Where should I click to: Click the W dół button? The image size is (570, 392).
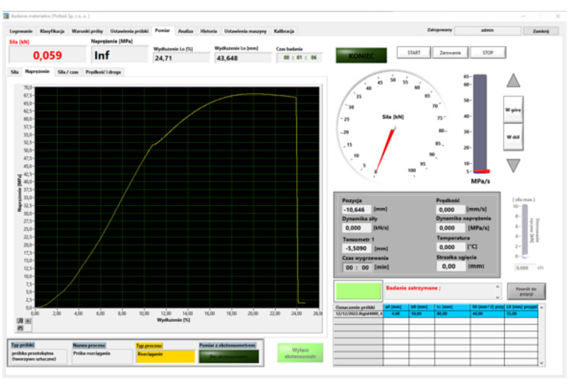pyautogui.click(x=513, y=137)
